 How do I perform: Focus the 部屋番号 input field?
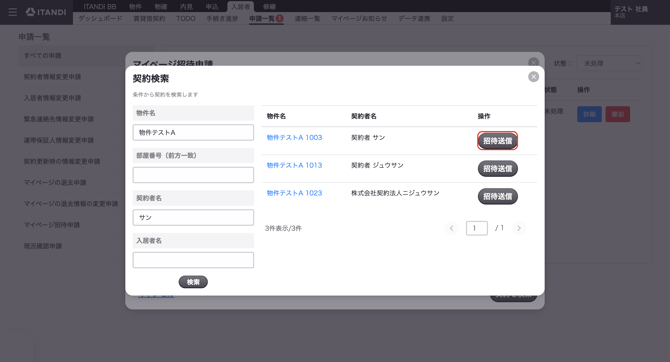point(193,175)
